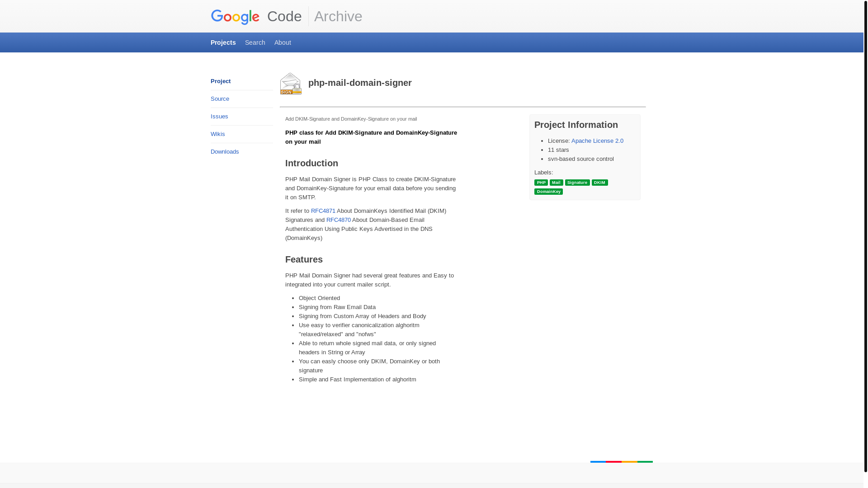Open the Search navigation tab
Screen dimensions: 868x488
pyautogui.click(x=255, y=42)
